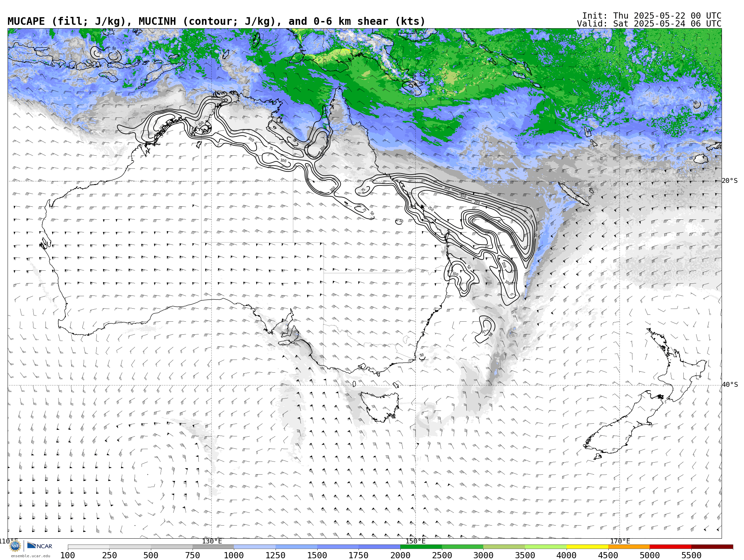Click the colorbar label 3000
This screenshot has width=744, height=560.
pos(483,556)
